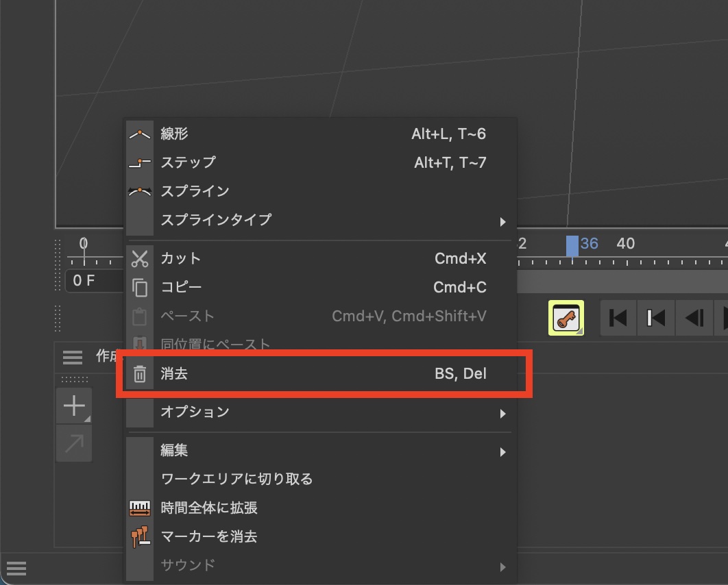Screen dimensions: 728x585
Task: Click the step back one frame button
Action: 694,318
